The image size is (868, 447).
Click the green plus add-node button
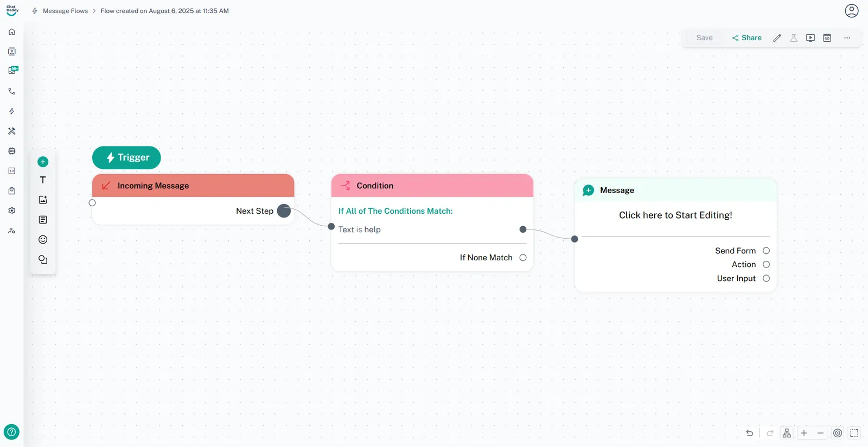(x=43, y=162)
